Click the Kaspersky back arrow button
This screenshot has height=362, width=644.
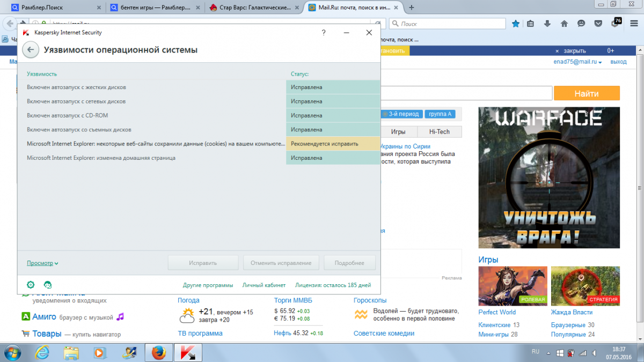(x=31, y=50)
